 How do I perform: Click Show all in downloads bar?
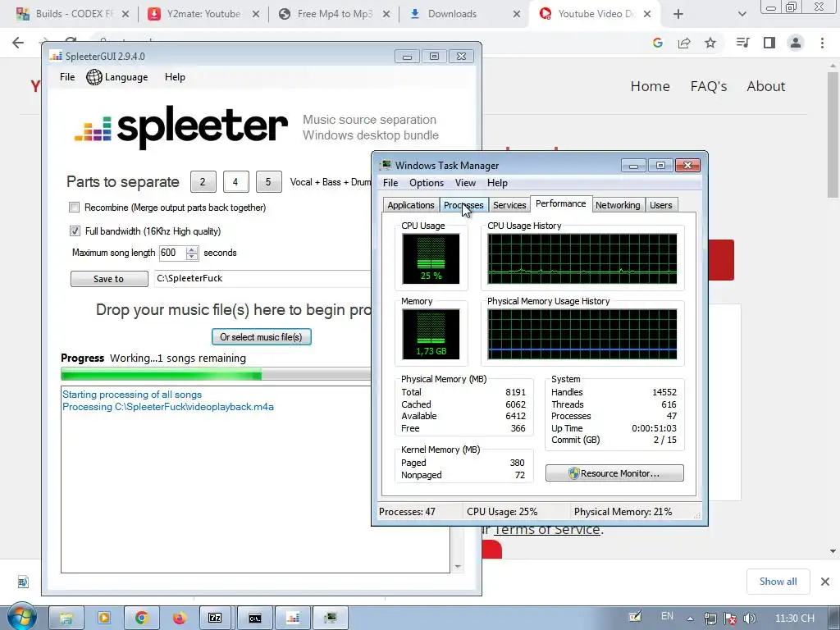point(778,582)
